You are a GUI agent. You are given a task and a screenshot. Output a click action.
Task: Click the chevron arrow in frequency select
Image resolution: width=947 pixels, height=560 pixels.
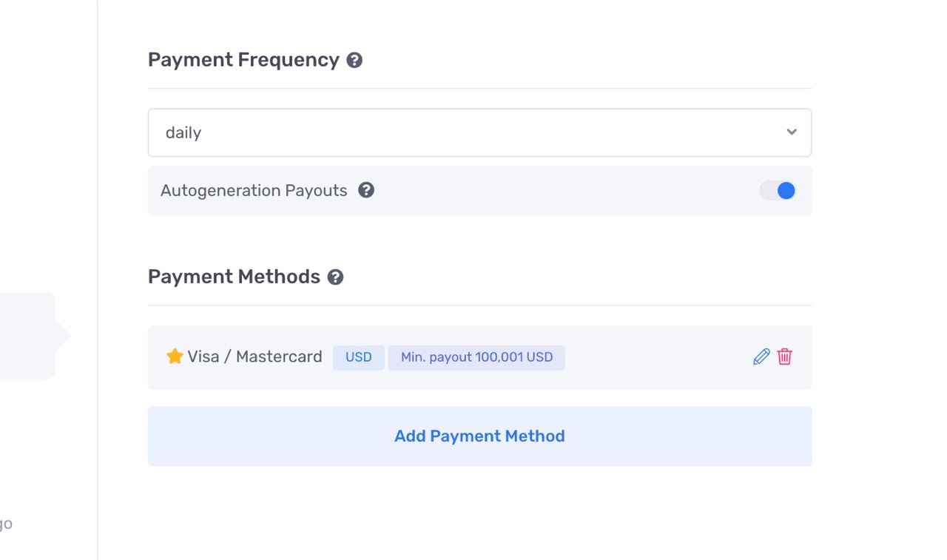point(792,132)
